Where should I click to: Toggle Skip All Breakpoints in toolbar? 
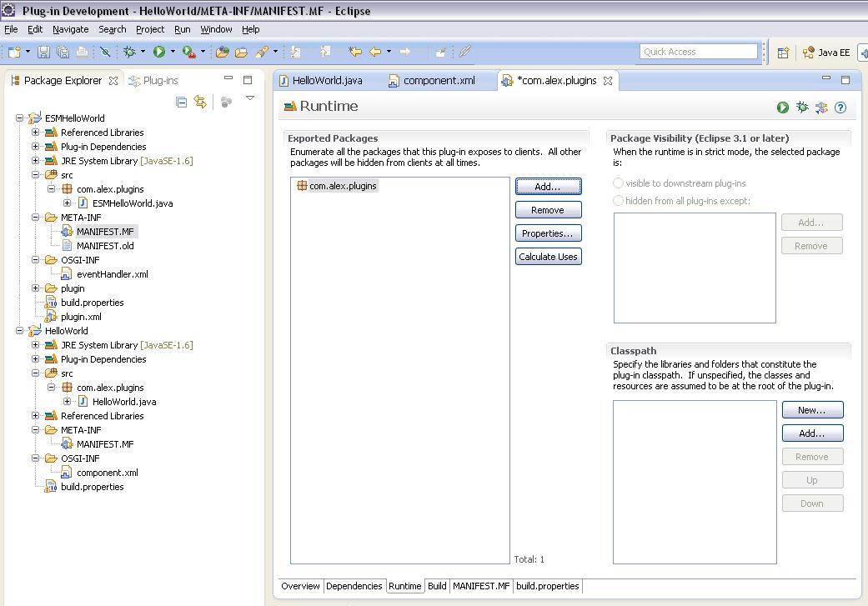click(105, 52)
